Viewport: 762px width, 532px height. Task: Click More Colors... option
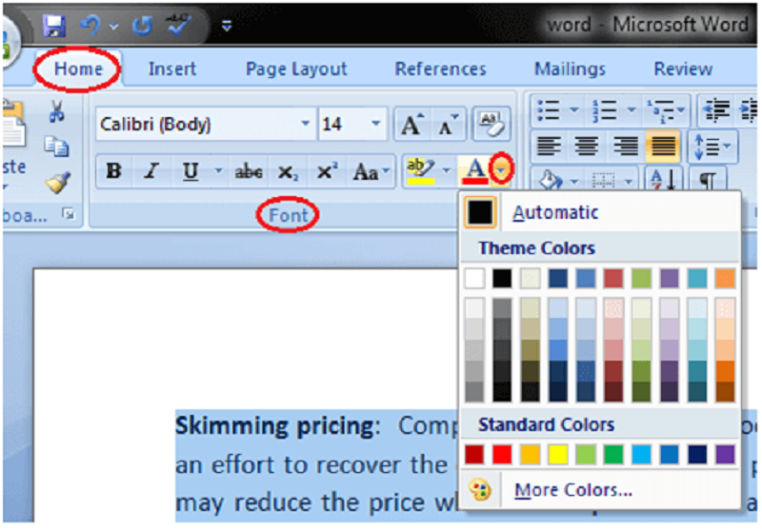[571, 490]
